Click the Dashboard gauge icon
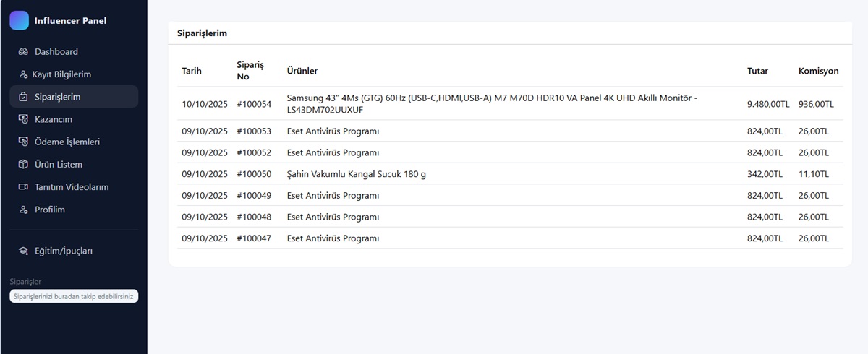868x354 pixels. point(23,52)
